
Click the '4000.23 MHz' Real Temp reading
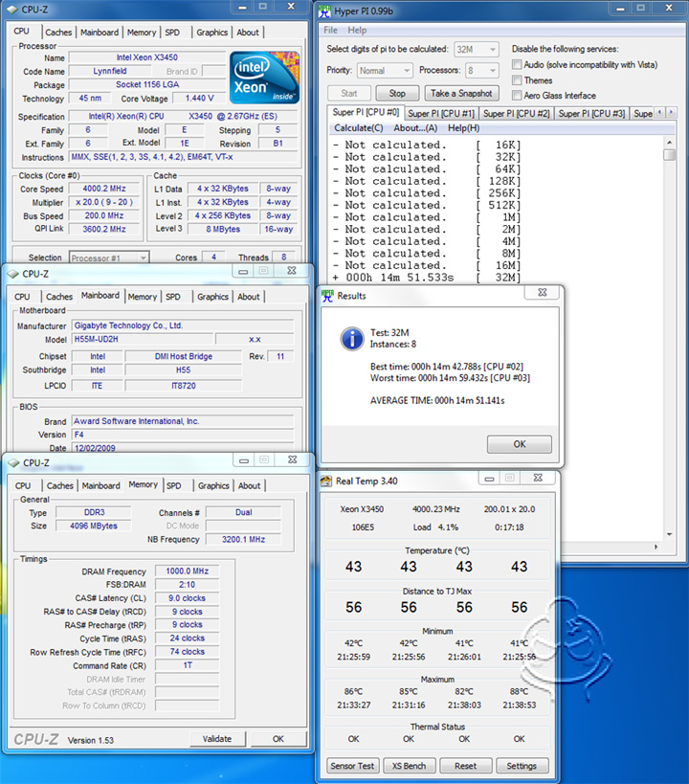click(436, 509)
